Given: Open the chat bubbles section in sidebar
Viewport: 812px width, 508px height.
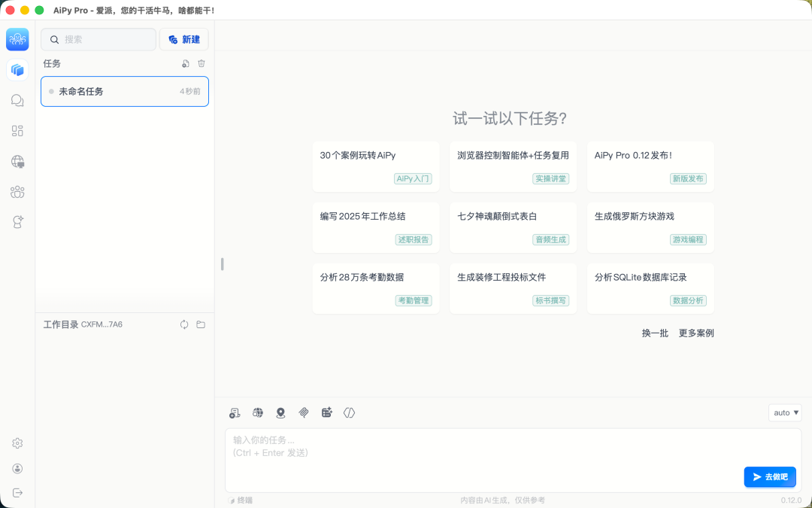Looking at the screenshot, I should click(17, 100).
